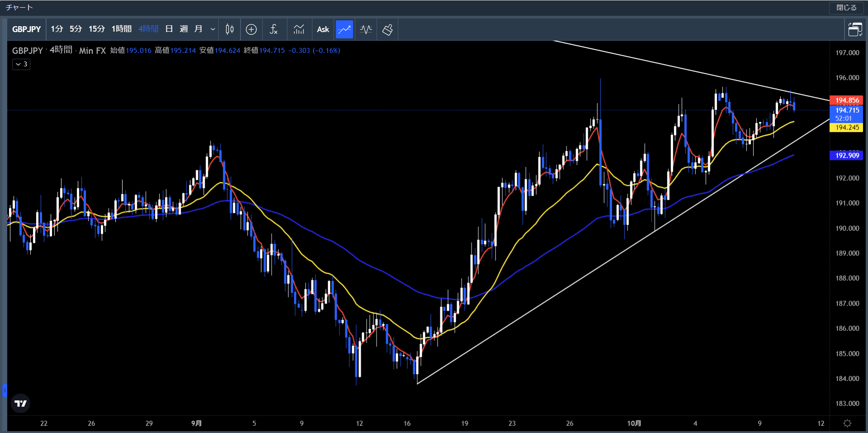Click the 22 date label on time axis
The width and height of the screenshot is (868, 433).
point(44,424)
